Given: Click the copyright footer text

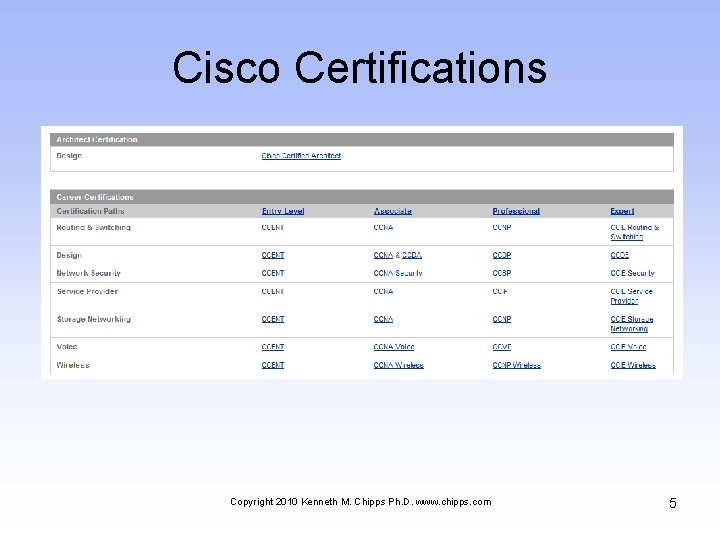Looking at the screenshot, I should click(x=361, y=501).
